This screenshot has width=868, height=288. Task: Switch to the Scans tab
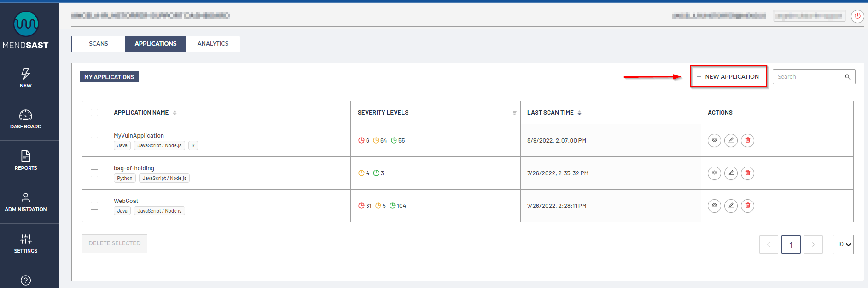click(x=99, y=44)
